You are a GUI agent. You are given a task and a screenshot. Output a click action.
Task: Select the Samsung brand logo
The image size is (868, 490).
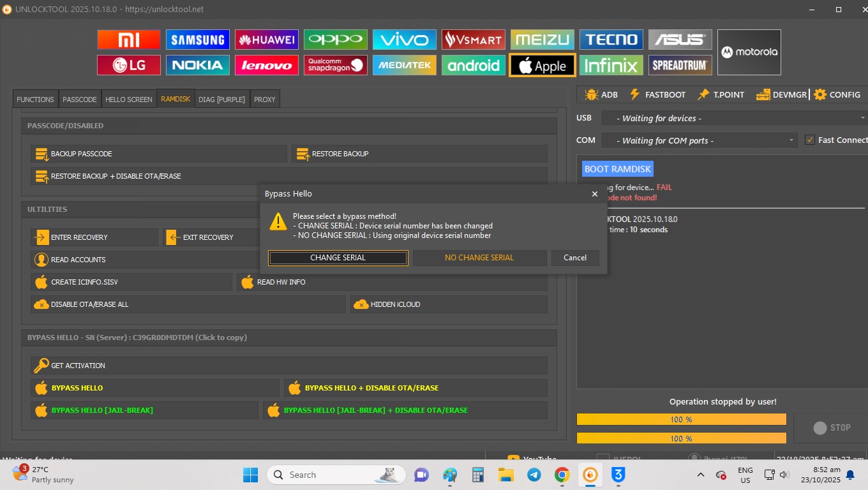[x=197, y=40]
